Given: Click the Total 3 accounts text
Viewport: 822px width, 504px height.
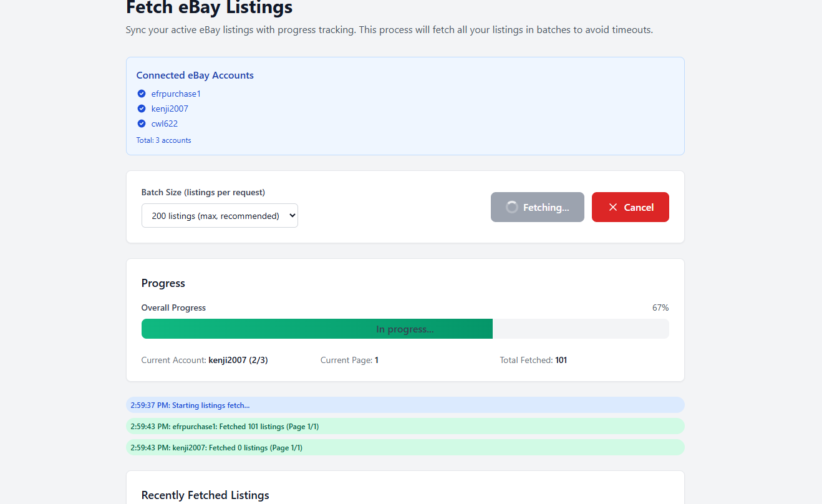Looking at the screenshot, I should [x=163, y=140].
